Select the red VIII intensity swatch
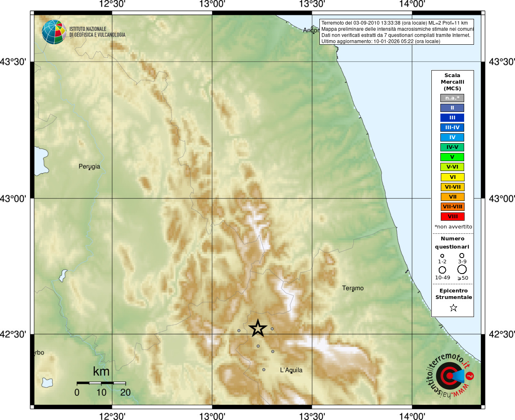The width and height of the screenshot is (515, 420). (452, 217)
